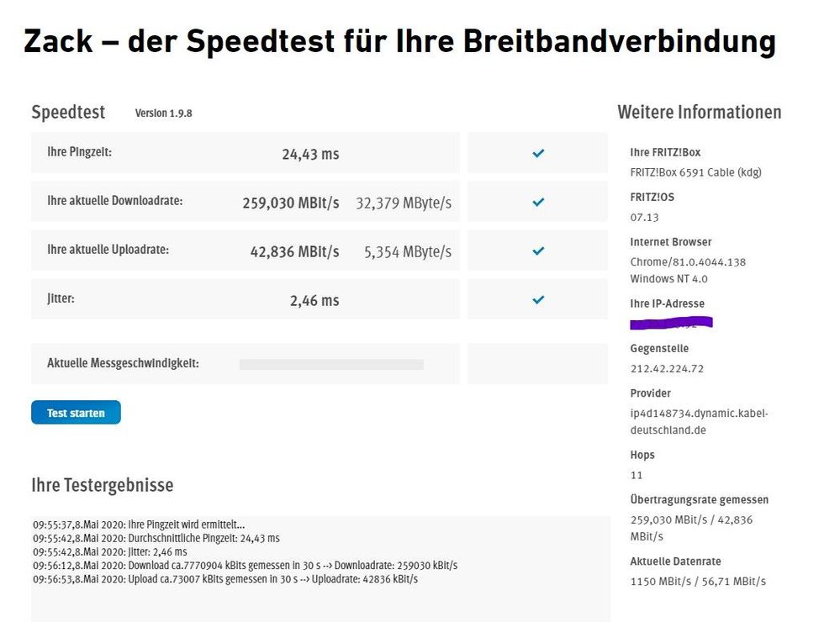Click the ping result 24,43 ms
This screenshot has width=840, height=622.
click(310, 155)
